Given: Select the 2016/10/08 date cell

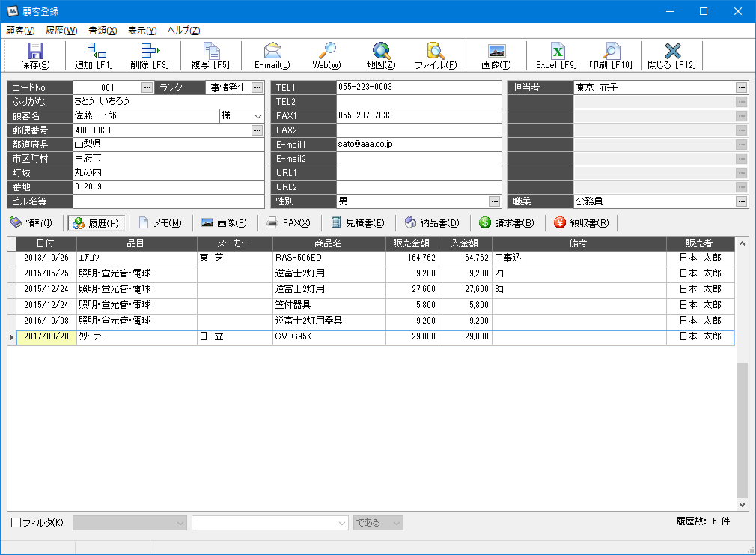Looking at the screenshot, I should pyautogui.click(x=46, y=321).
